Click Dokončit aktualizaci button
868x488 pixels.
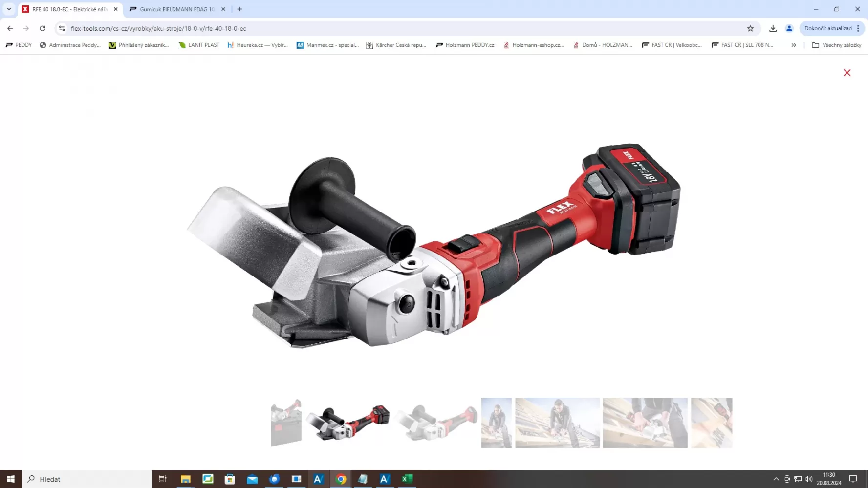coord(828,28)
